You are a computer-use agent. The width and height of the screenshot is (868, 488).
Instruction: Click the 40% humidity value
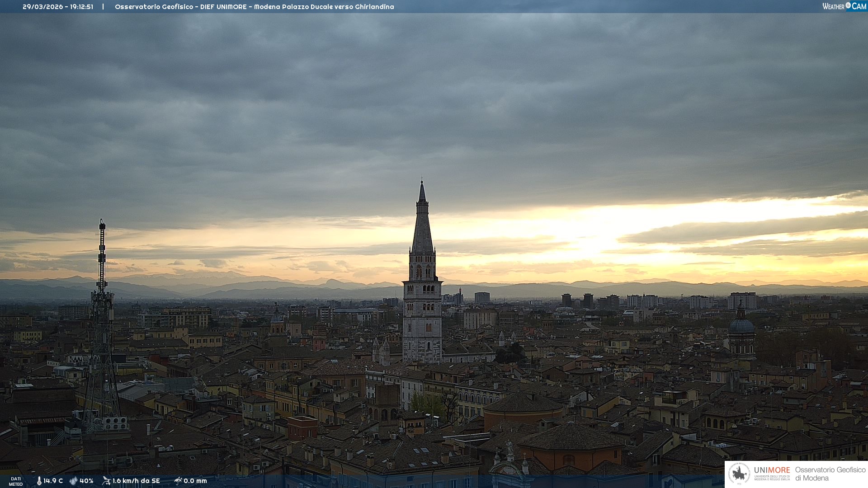coord(86,481)
